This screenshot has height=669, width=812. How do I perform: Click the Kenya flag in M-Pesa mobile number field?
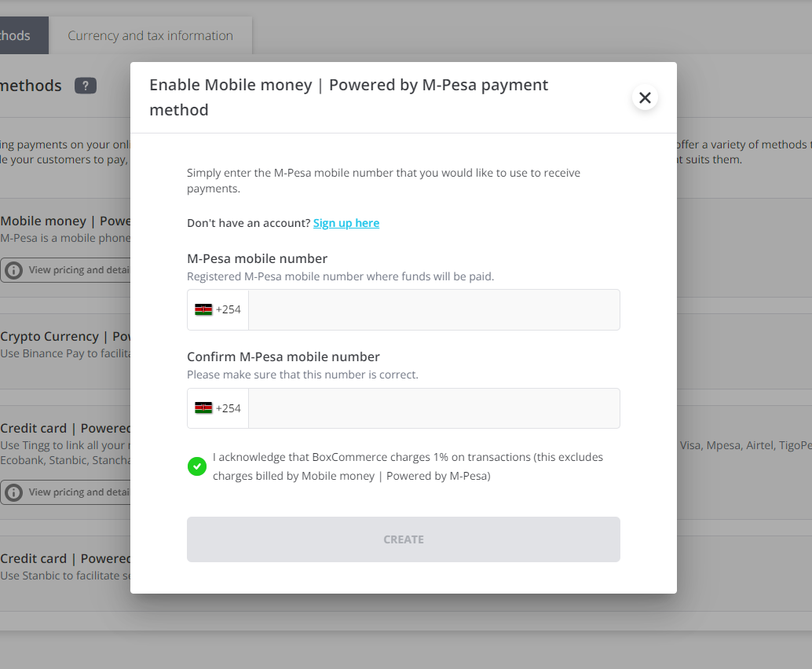[203, 309]
